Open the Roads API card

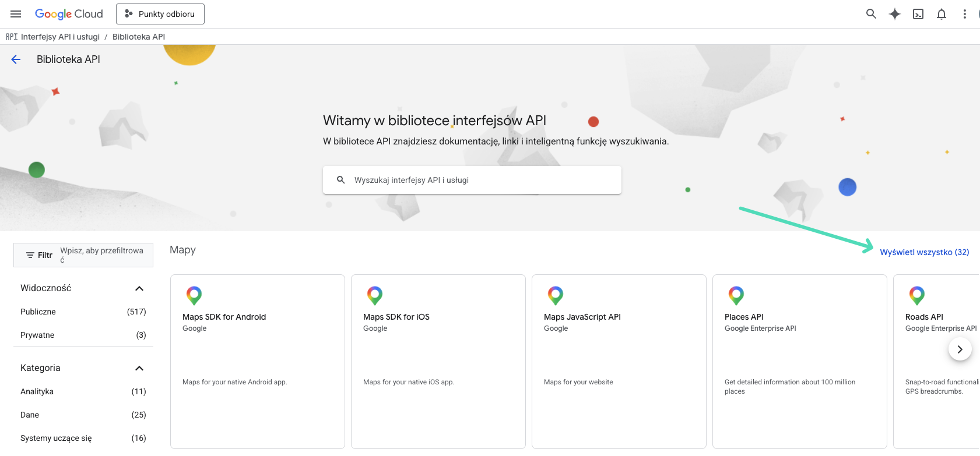point(936,362)
